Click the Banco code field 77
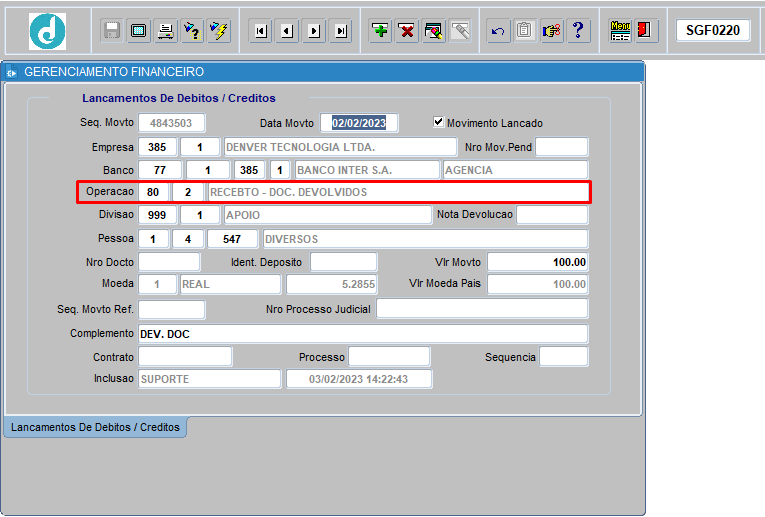This screenshot has width=765, height=517. pyautogui.click(x=160, y=170)
